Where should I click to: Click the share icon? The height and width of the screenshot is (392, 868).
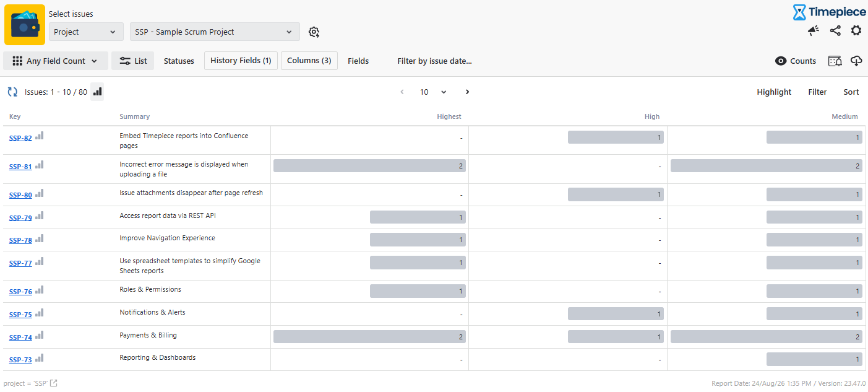point(835,30)
